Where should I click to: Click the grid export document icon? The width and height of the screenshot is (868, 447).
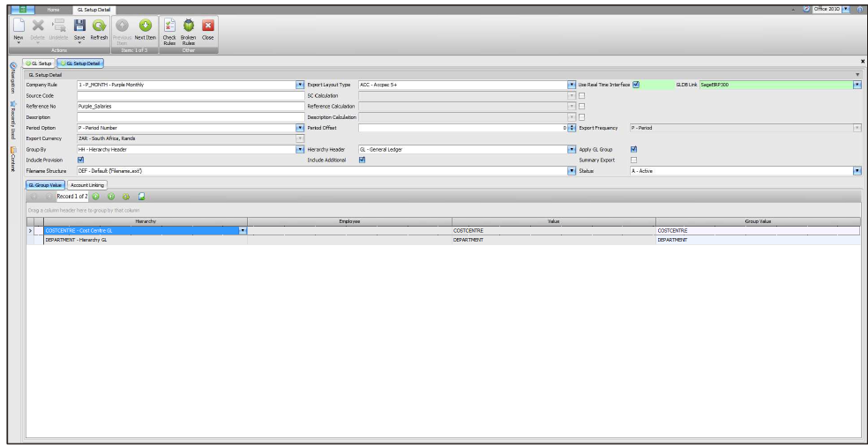[142, 196]
